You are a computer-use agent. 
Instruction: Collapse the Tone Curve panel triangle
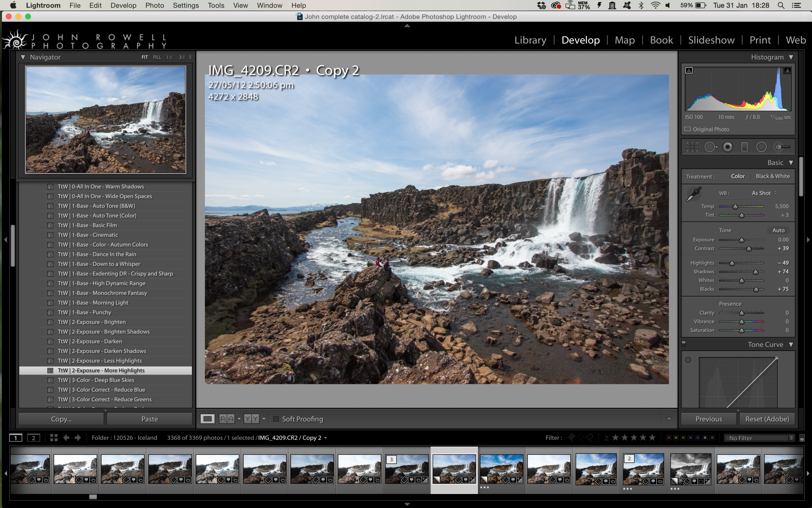[791, 345]
